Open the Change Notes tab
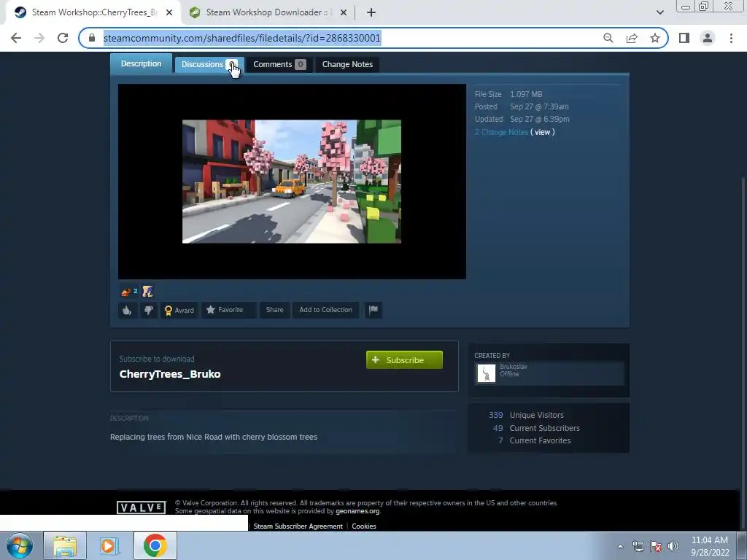Image resolution: width=747 pixels, height=560 pixels. pyautogui.click(x=347, y=64)
